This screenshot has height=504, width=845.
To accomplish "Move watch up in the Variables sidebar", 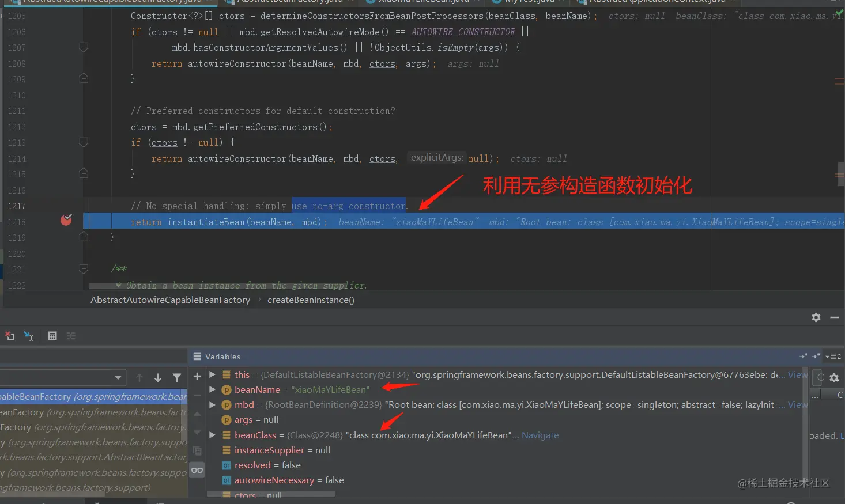I will pos(197,414).
